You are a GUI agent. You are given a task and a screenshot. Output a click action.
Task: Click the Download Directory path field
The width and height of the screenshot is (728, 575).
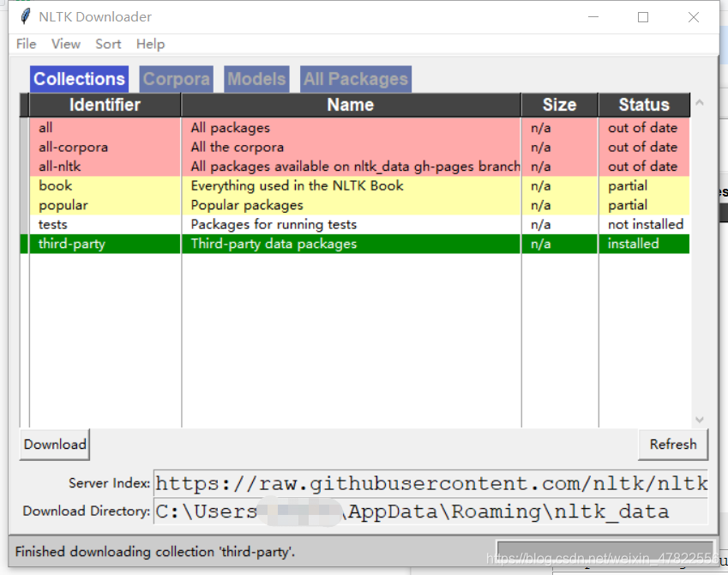point(430,511)
